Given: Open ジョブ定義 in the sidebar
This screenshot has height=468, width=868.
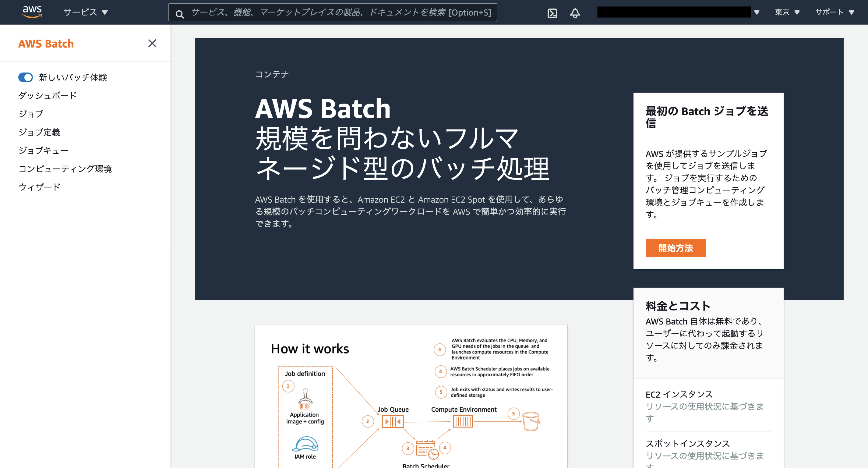Looking at the screenshot, I should (39, 132).
